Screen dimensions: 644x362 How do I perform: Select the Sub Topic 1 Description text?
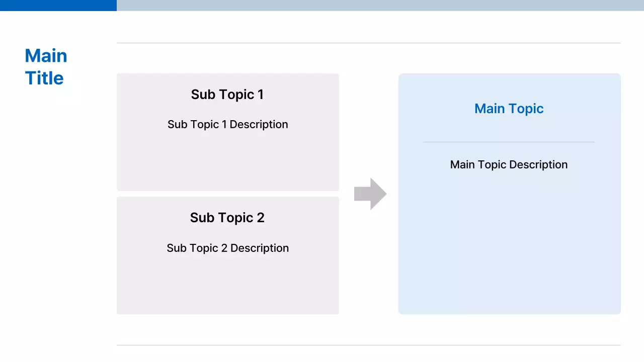click(x=227, y=124)
